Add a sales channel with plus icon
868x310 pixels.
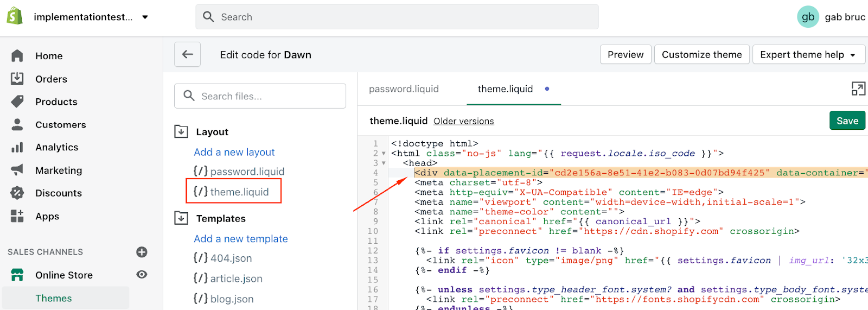(x=142, y=252)
